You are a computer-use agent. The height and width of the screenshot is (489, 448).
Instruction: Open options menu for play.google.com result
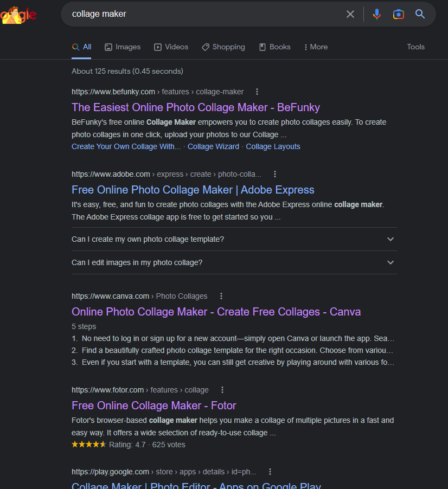(x=270, y=472)
